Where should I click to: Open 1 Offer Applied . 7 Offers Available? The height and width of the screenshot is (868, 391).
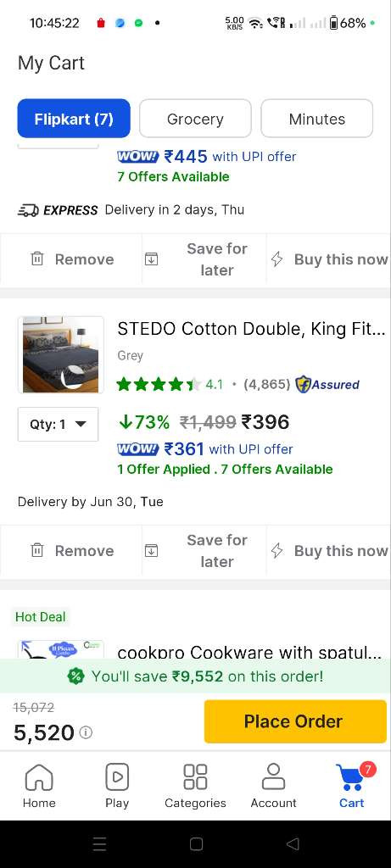click(225, 469)
